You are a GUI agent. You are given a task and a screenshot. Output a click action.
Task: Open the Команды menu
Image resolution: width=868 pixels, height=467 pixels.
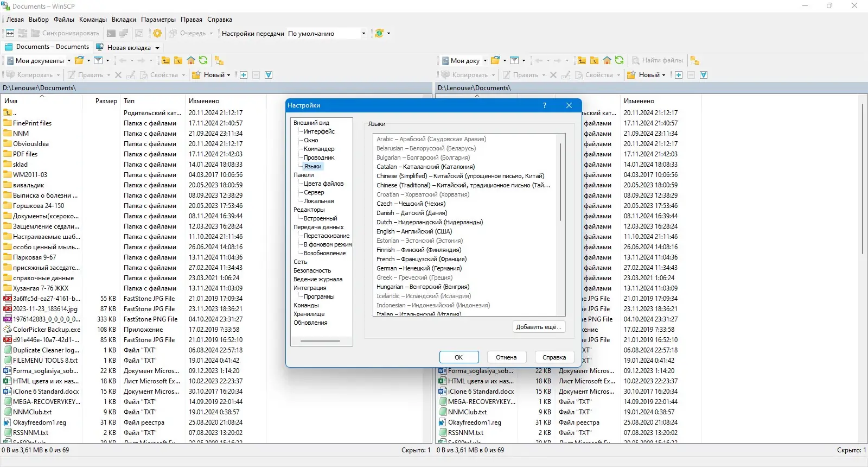pos(93,20)
